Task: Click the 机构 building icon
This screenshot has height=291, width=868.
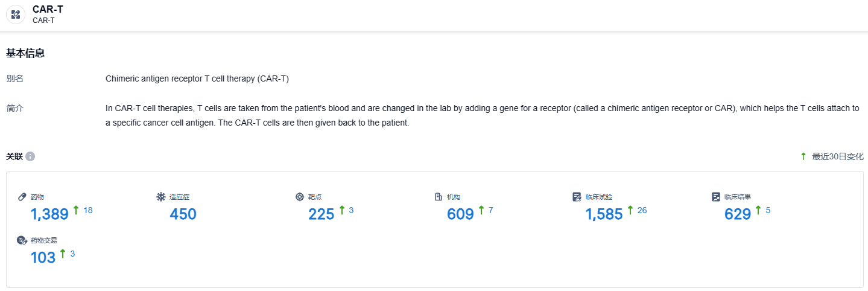Action: coord(439,197)
